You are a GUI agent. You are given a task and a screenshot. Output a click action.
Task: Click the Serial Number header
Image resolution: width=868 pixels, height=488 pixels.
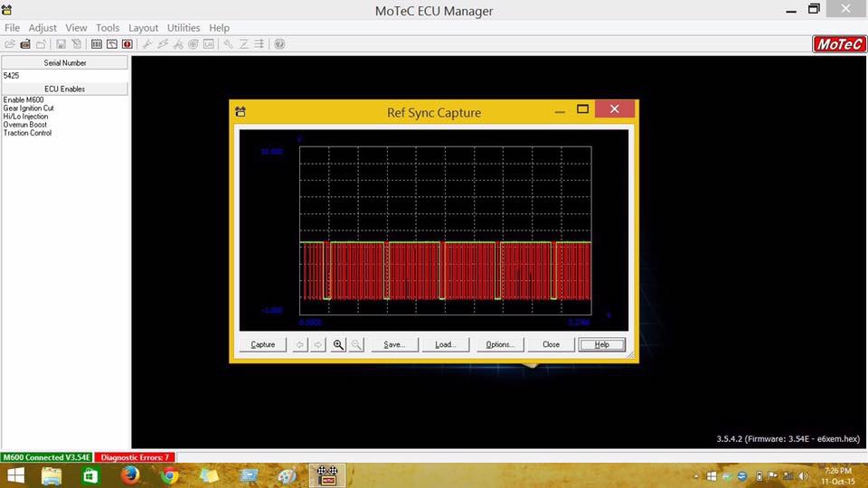65,62
